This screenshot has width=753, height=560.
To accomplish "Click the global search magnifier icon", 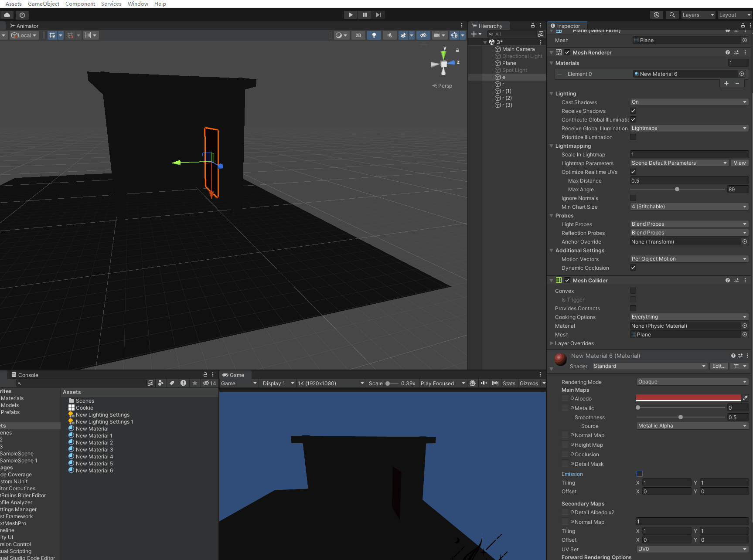I will [x=672, y=15].
